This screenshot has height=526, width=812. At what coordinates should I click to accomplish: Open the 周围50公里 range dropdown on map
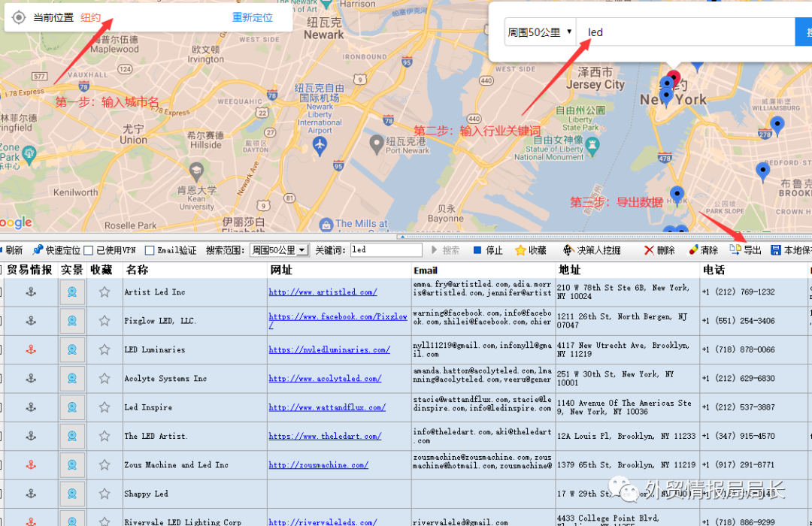(540, 32)
